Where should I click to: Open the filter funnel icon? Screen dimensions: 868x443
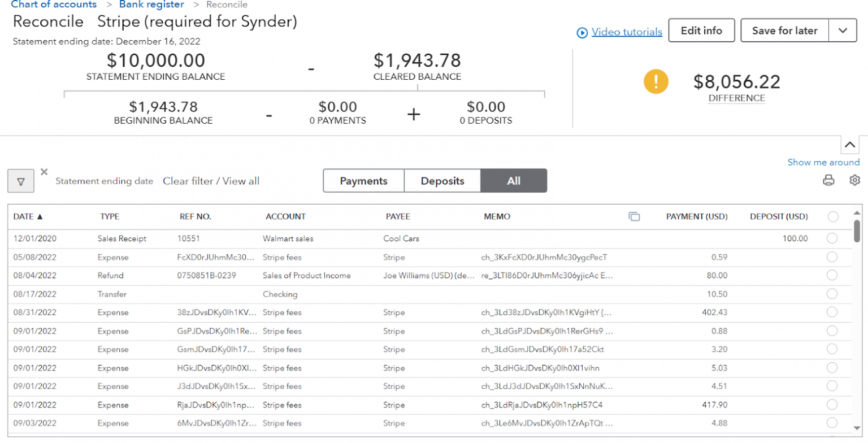pos(21,181)
